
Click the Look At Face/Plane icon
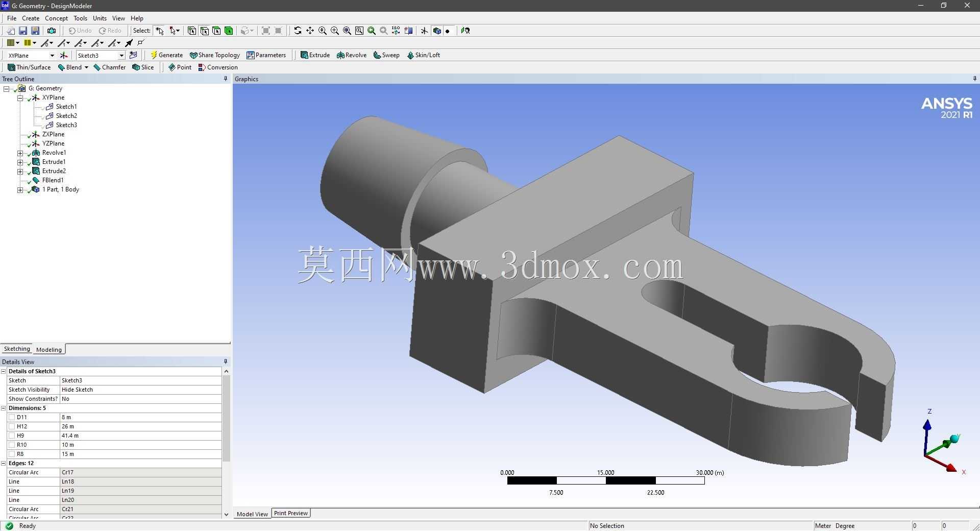[465, 31]
